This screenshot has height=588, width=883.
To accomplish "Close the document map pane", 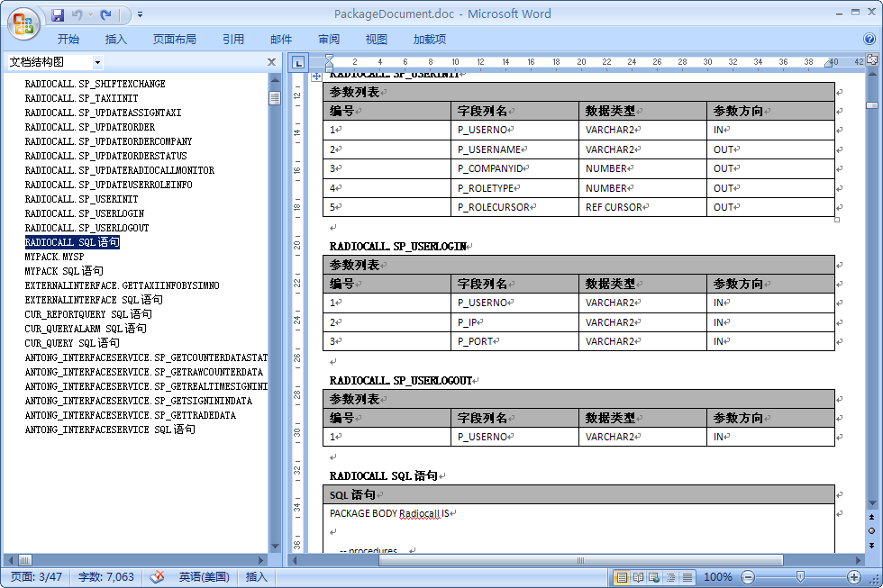I will 271,62.
